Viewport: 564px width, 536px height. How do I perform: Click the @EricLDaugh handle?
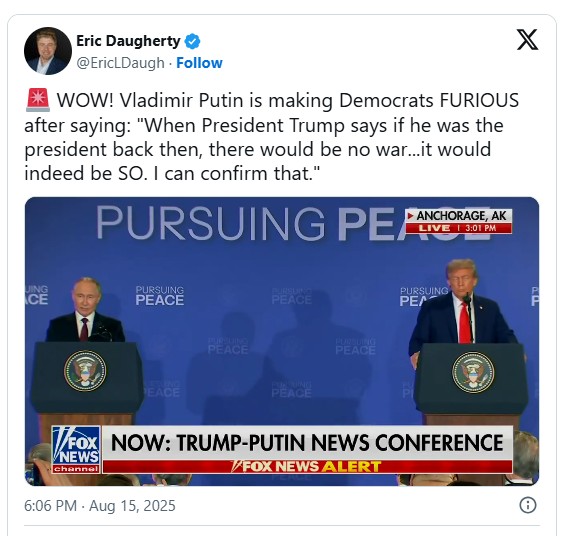tap(120, 63)
